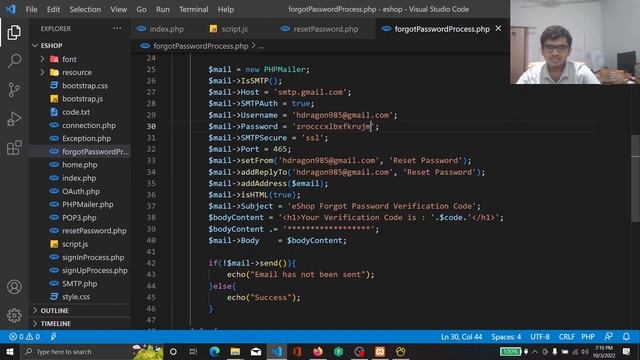Open the Search view in activity bar

[x=14, y=61]
